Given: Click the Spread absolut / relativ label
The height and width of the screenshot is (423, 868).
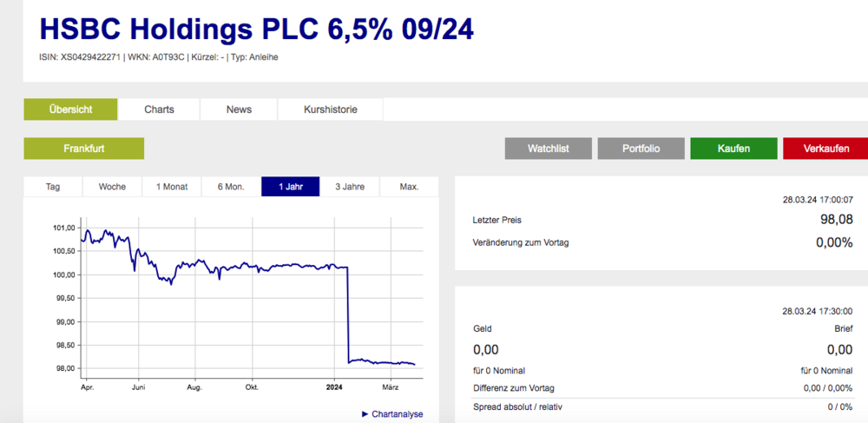Looking at the screenshot, I should [x=518, y=407].
